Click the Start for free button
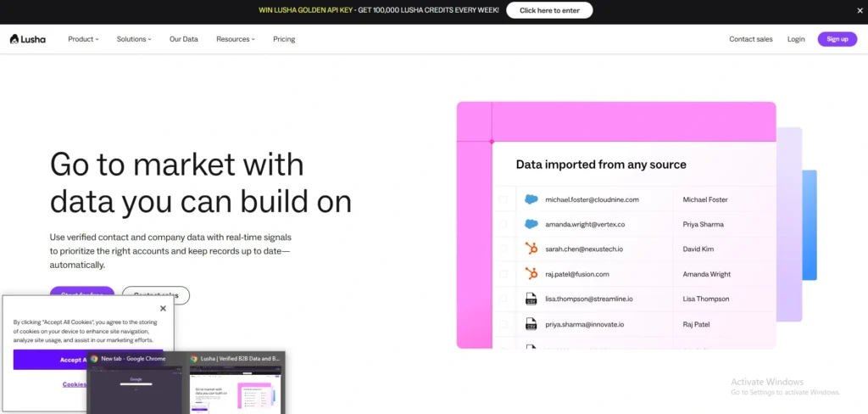 (x=82, y=290)
